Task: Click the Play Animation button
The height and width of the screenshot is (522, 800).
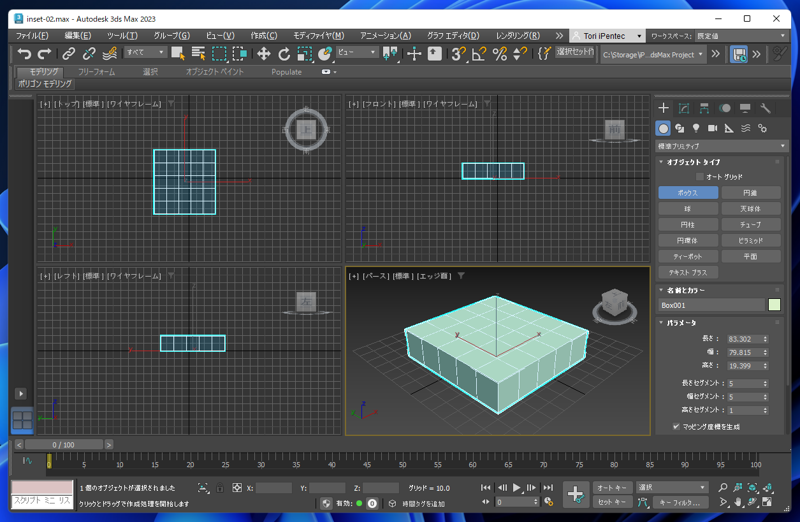Action: [x=517, y=488]
